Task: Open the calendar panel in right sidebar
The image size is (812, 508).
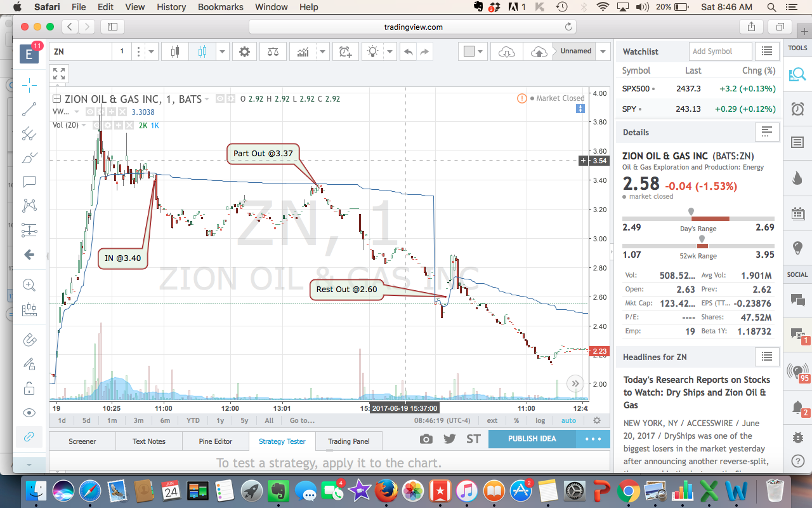Action: pyautogui.click(x=797, y=213)
